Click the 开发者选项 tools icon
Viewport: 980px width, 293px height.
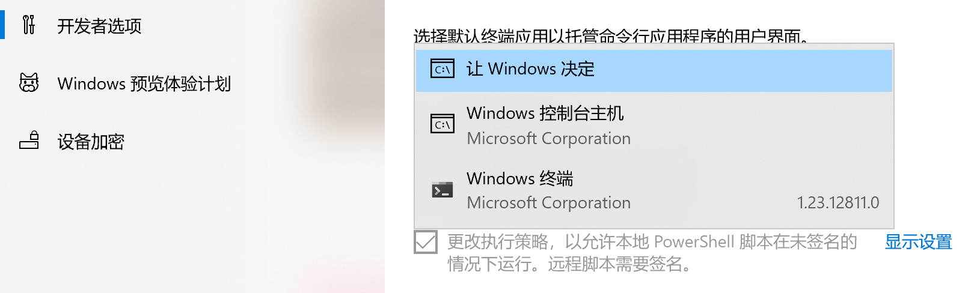pyautogui.click(x=28, y=25)
